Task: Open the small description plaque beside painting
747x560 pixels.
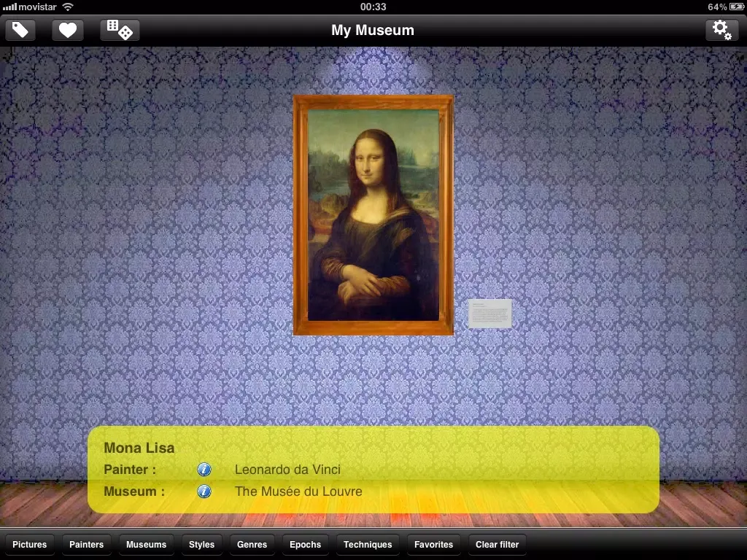Action: 489,314
